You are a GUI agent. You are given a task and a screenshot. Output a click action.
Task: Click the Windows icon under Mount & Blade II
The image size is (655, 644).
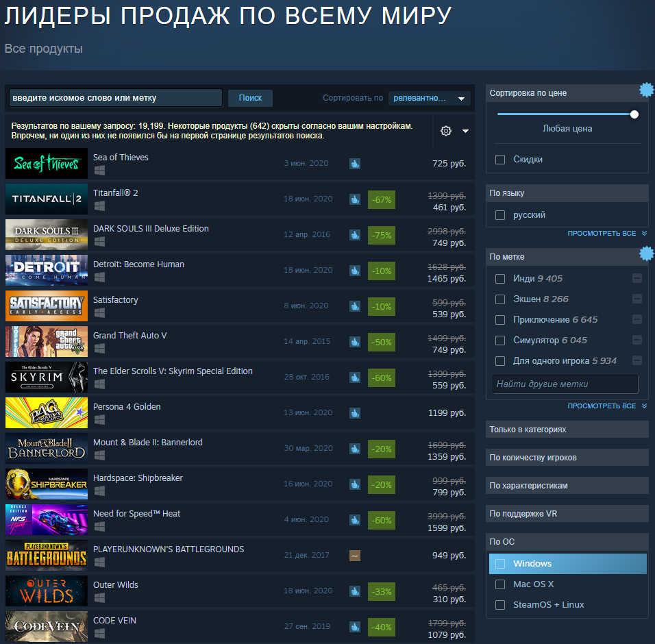pyautogui.click(x=99, y=455)
